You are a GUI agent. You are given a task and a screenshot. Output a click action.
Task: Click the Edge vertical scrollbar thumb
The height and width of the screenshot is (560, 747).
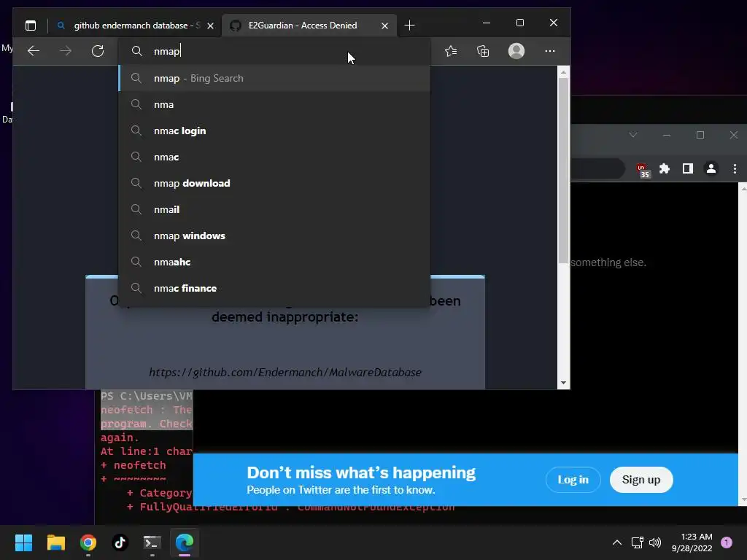564,170
